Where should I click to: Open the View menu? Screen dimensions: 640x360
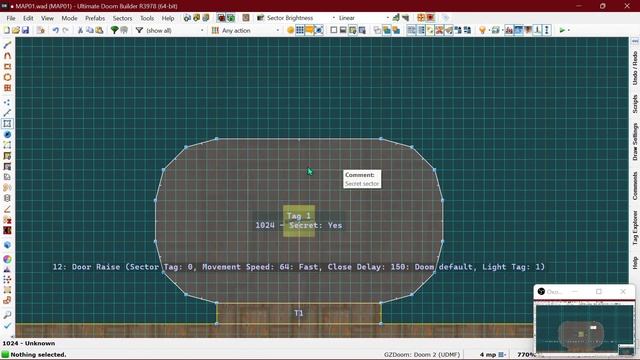(47, 18)
